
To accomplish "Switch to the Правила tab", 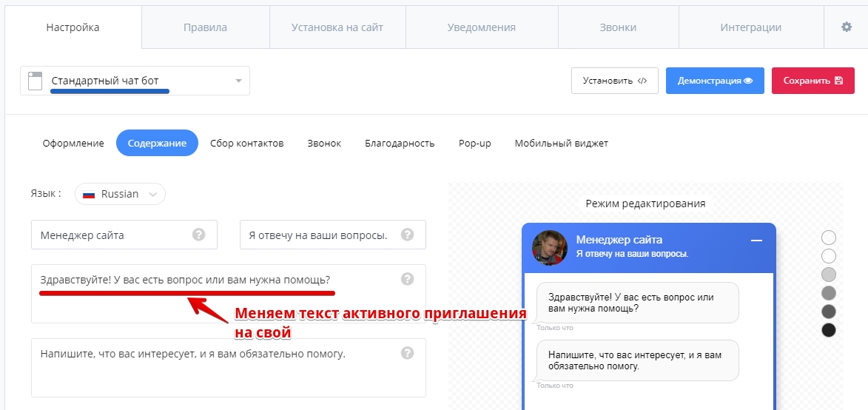I will (x=206, y=27).
